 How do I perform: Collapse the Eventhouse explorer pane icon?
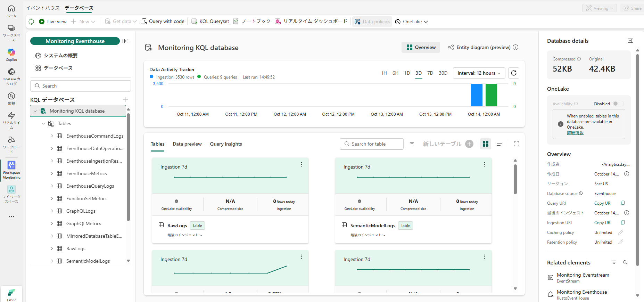tap(126, 41)
